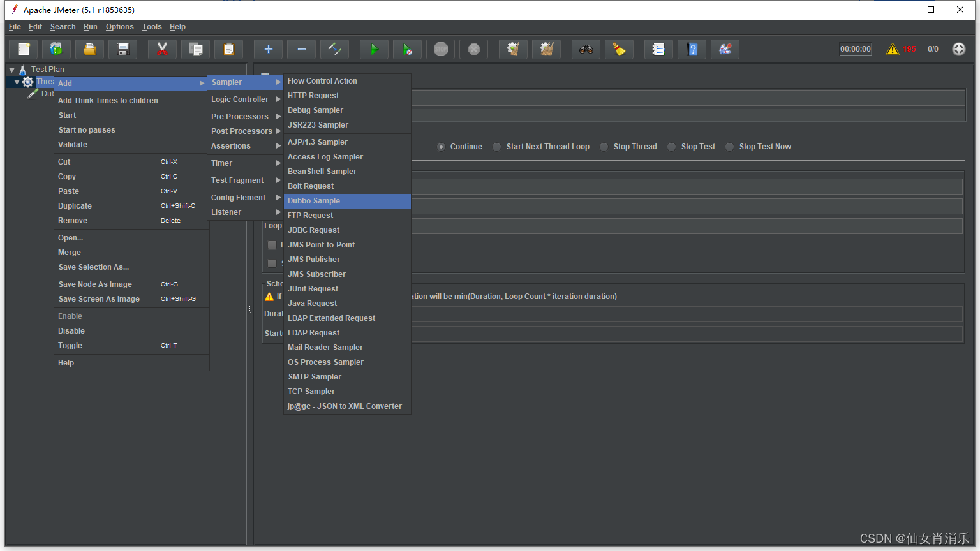Select the Stop Thread radio button
The image size is (980, 551).
pyautogui.click(x=604, y=147)
